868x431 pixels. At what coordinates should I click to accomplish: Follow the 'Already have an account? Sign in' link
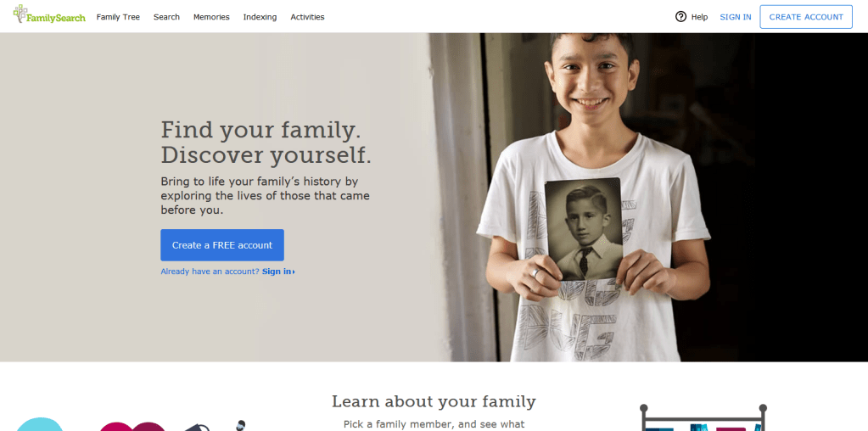[x=227, y=271]
